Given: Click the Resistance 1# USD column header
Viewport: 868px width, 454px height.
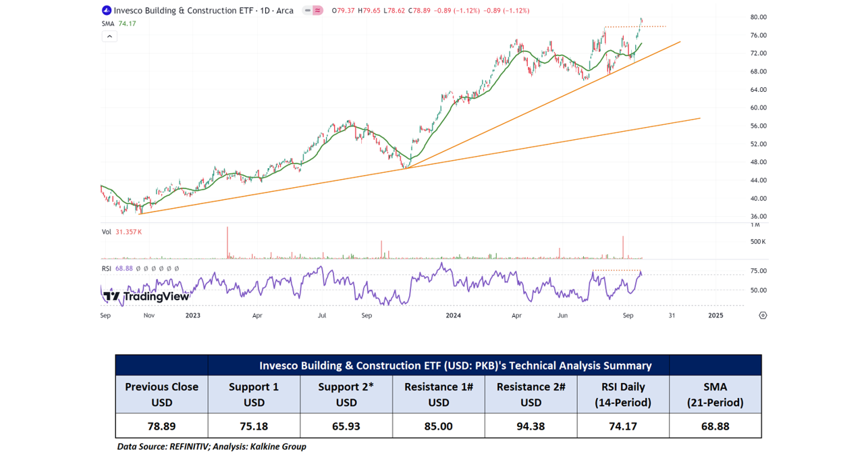Looking at the screenshot, I should (x=439, y=395).
